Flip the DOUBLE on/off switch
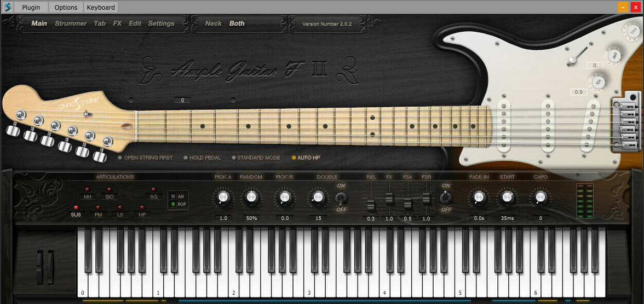The width and height of the screenshot is (644, 304). 341,198
